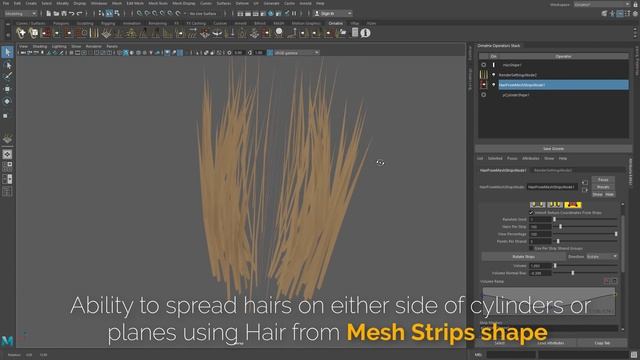This screenshot has width=640, height=360.
Task: Click the New Scene icon
Action: [49, 13]
